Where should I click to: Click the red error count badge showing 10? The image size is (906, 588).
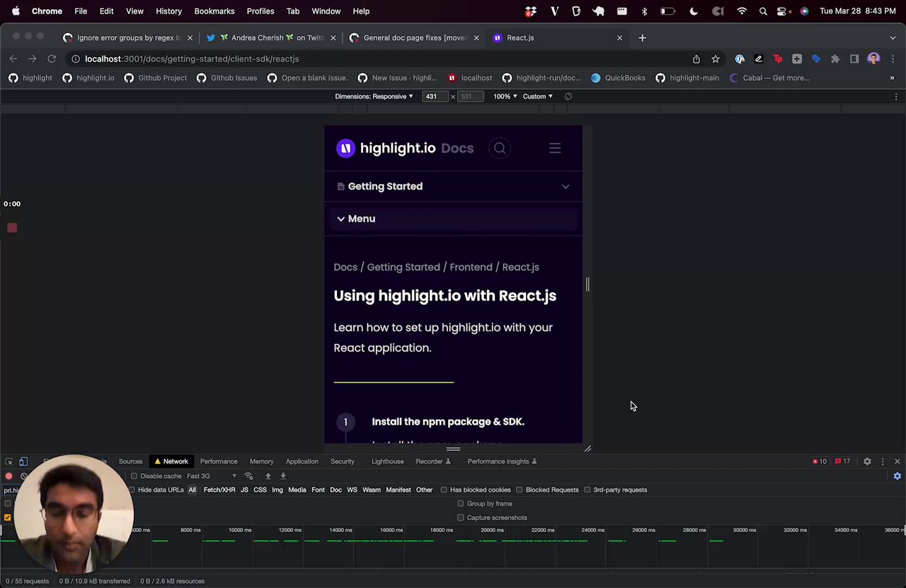(820, 461)
